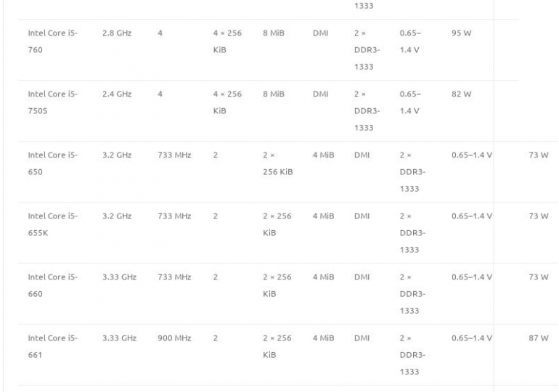The height and width of the screenshot is (392, 559).
Task: Select the 3.33 GHz cell for i5-660
Action: [119, 277]
